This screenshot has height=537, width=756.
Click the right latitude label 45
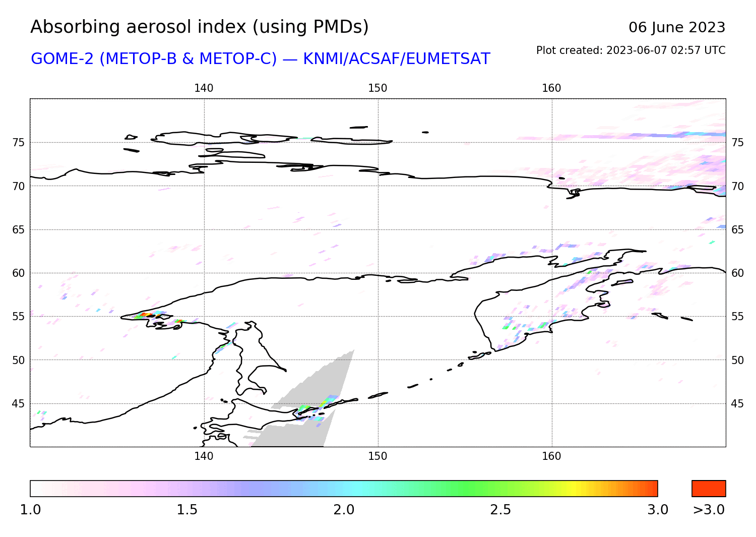tap(737, 403)
